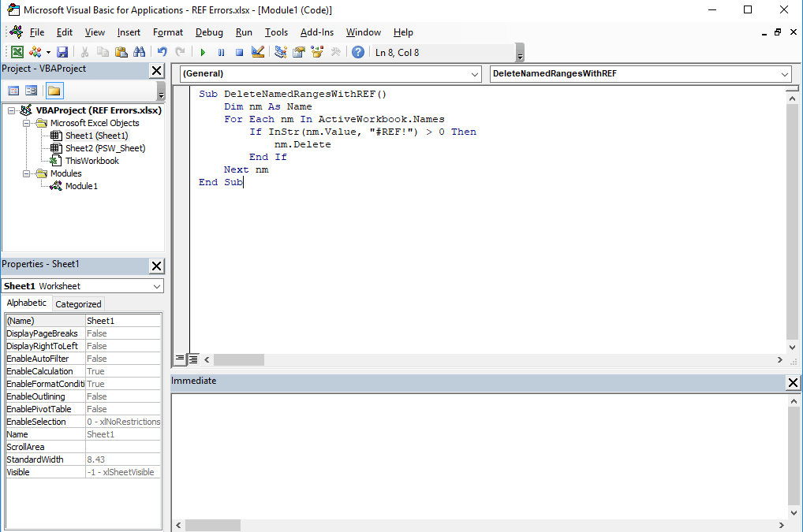The height and width of the screenshot is (532, 803).
Task: Click the Find binoculars icon
Action: point(139,52)
